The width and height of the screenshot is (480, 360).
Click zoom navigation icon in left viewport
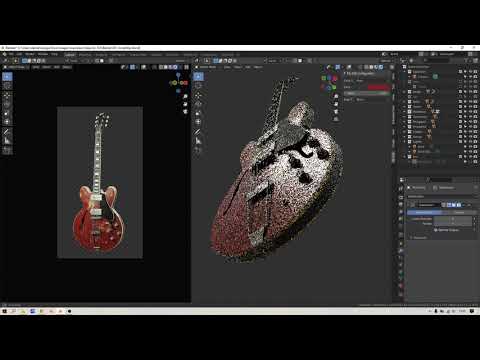click(185, 96)
